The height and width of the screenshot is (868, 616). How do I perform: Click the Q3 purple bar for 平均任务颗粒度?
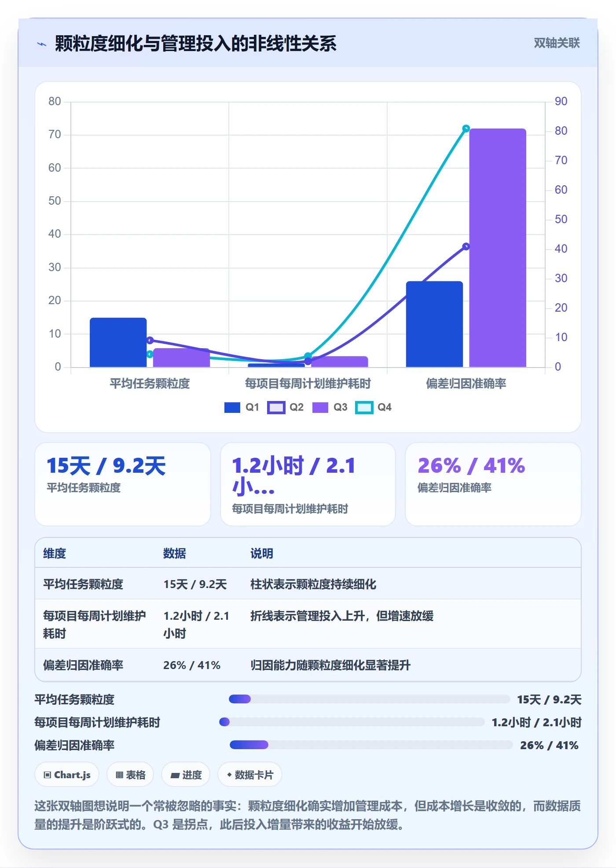coord(181,357)
